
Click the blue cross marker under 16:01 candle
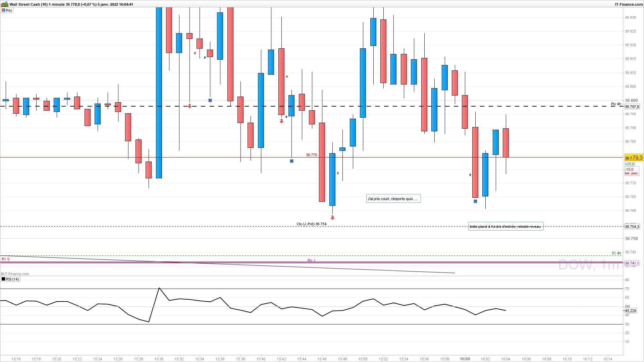[475, 201]
